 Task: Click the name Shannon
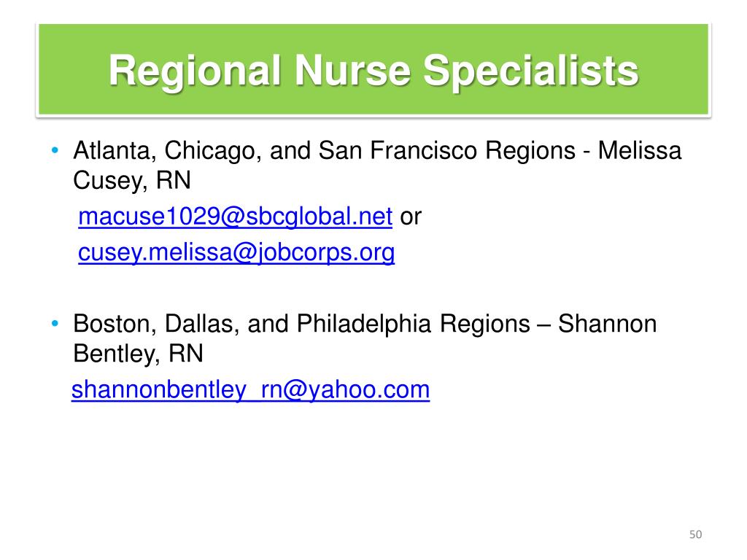tap(608, 324)
